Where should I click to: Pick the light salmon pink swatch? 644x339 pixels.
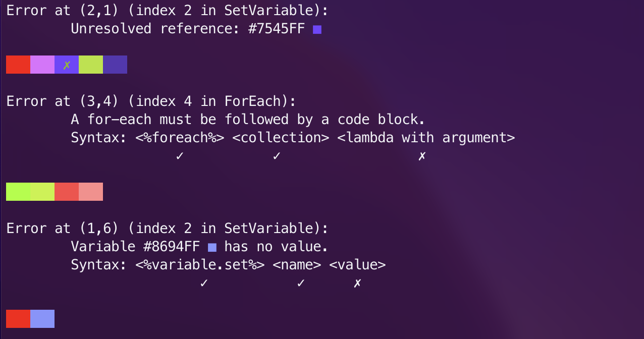click(91, 192)
